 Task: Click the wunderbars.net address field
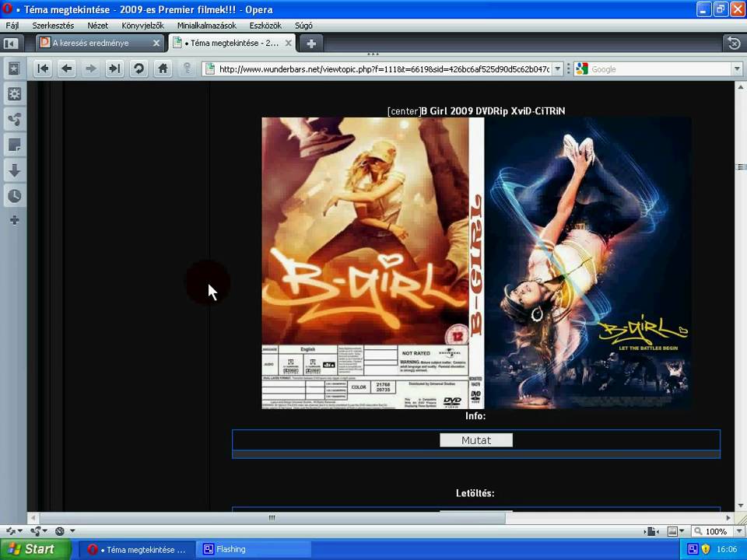click(384, 69)
